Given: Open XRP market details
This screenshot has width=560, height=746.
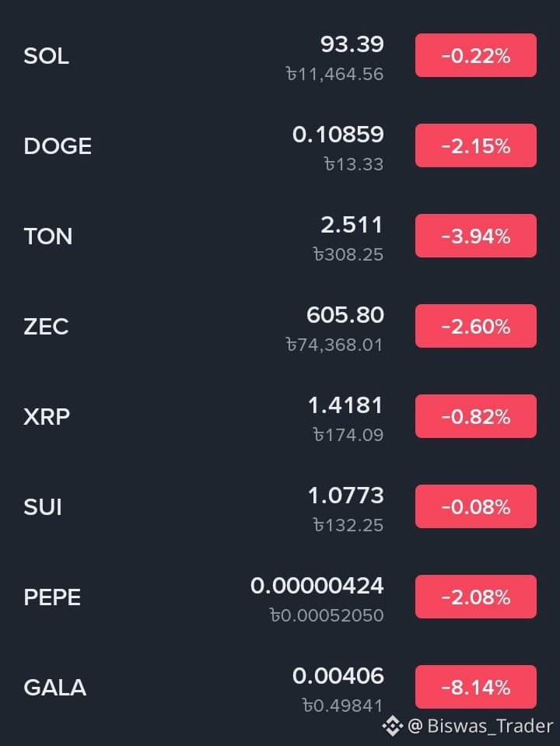Looking at the screenshot, I should (280, 417).
